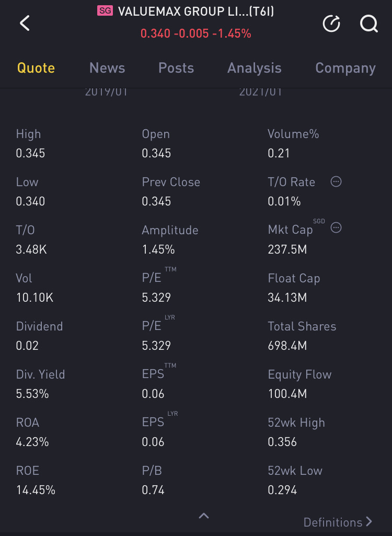Tap the Mkt Cap value 237.5M
Screen dimensions: 392x536
click(287, 249)
